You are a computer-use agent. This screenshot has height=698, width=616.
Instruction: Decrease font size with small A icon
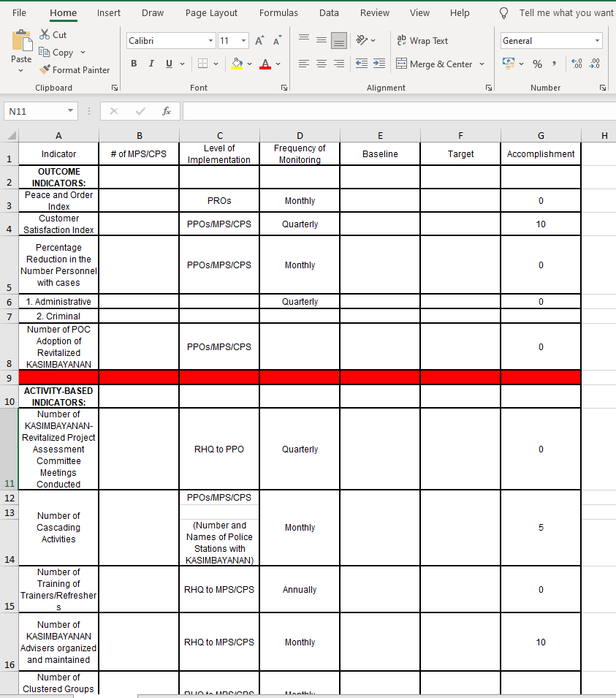[277, 40]
